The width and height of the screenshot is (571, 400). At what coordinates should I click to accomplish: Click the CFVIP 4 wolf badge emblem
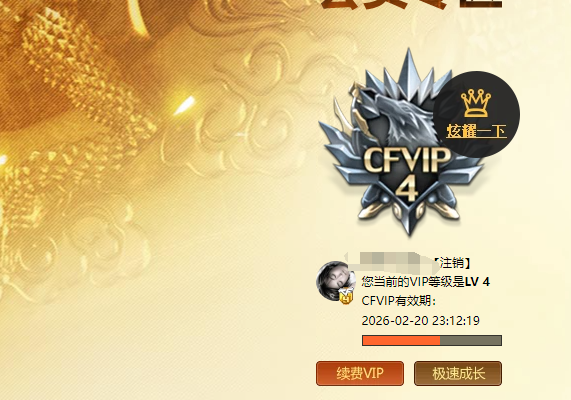402,143
